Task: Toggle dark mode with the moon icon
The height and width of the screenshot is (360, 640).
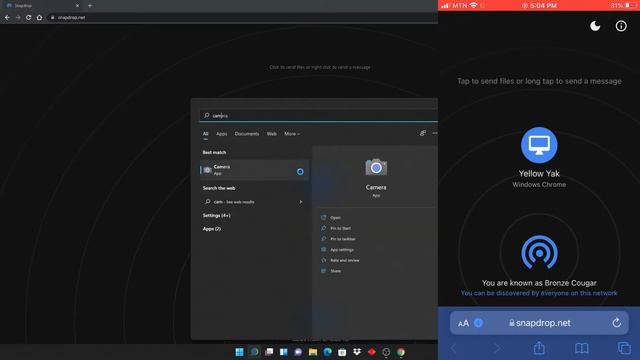Action: click(x=595, y=26)
